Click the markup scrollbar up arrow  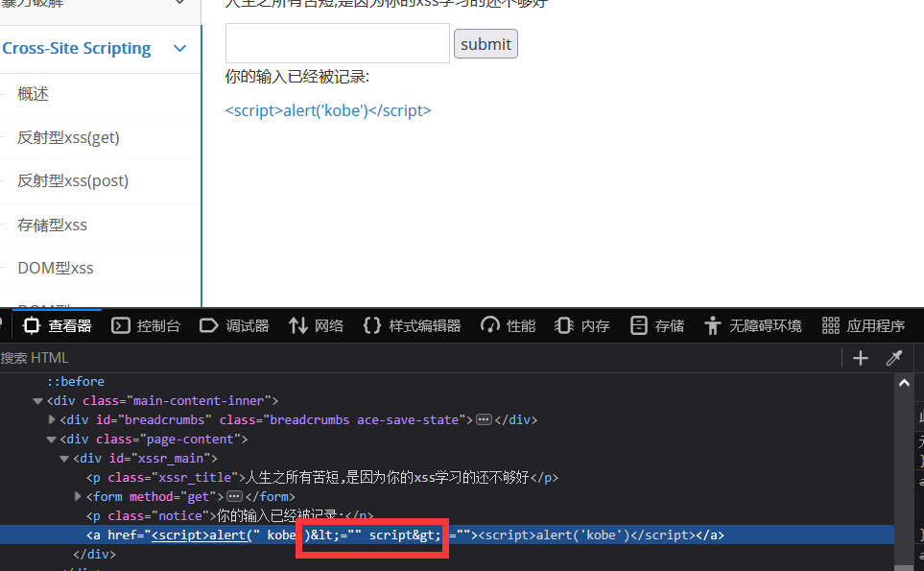904,384
